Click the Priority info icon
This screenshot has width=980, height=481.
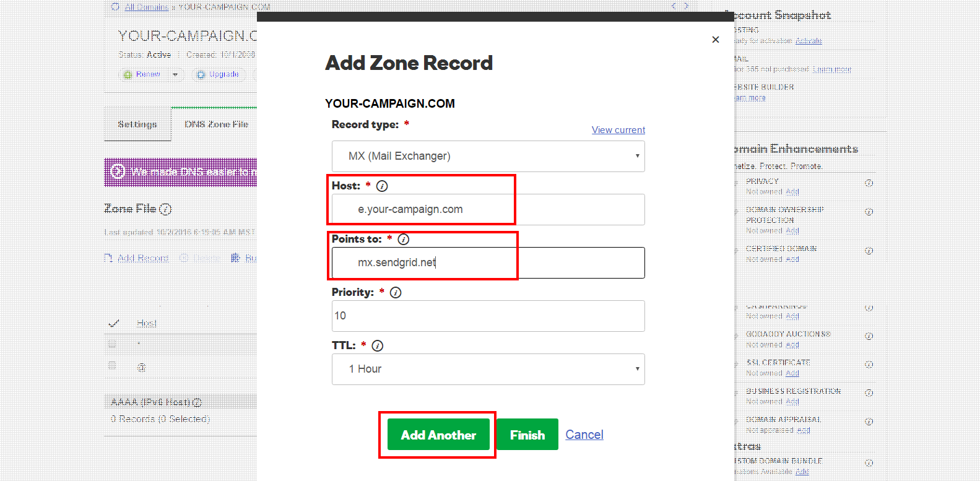pyautogui.click(x=396, y=292)
